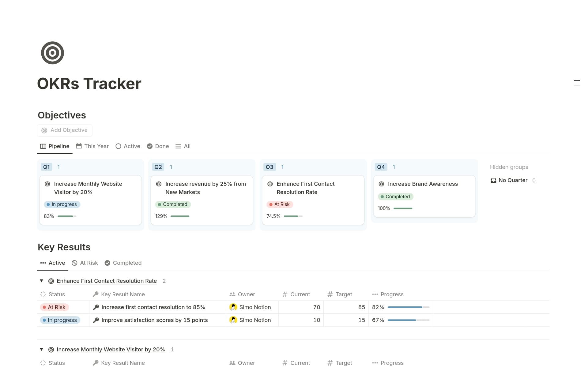Screen dimensions: 588x367
Task: Click the large target page icon
Action: coord(52,53)
